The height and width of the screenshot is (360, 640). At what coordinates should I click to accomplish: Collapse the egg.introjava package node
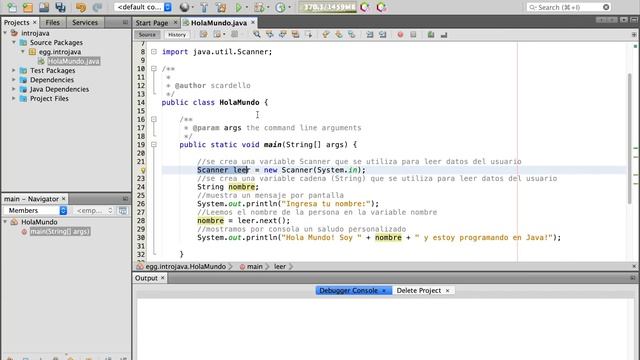point(23,51)
